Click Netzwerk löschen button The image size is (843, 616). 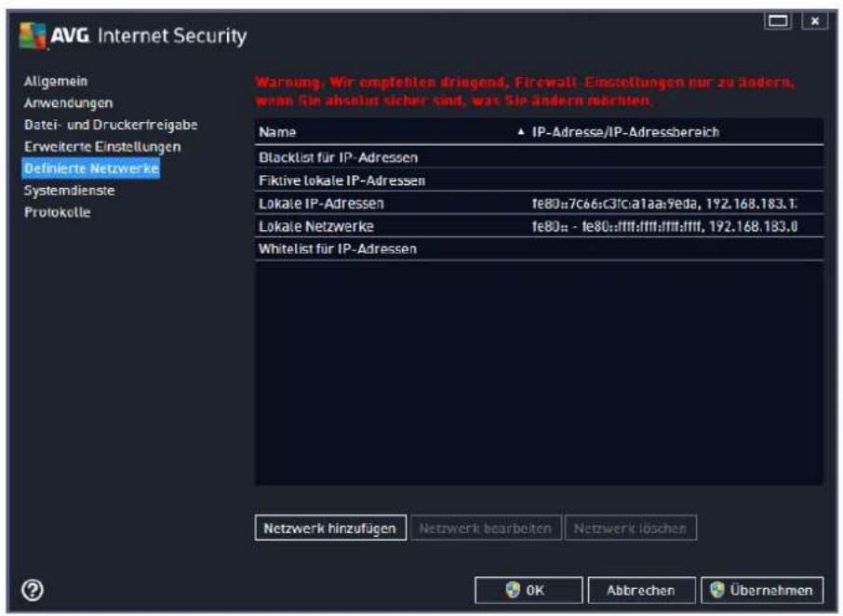(x=630, y=528)
